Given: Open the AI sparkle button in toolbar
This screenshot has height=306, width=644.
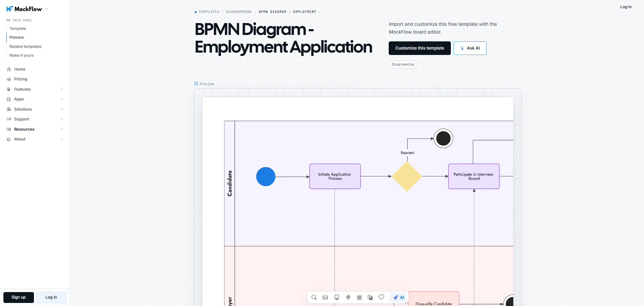Looking at the screenshot, I should pos(399,298).
